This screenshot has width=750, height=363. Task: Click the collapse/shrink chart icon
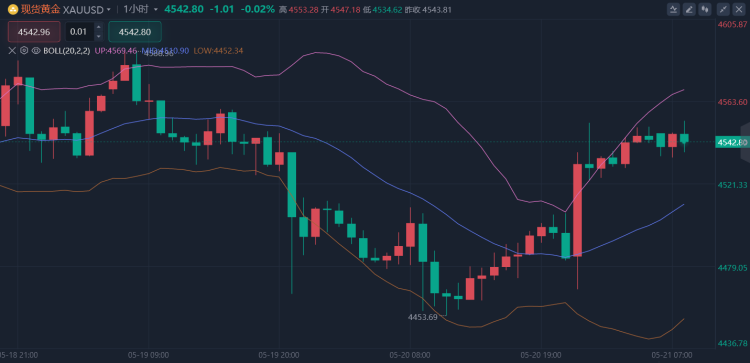[723, 9]
